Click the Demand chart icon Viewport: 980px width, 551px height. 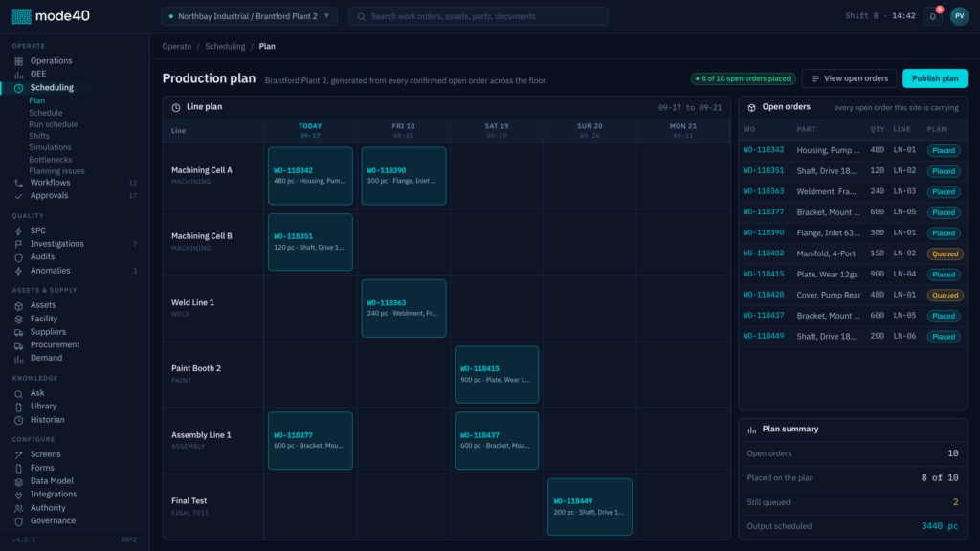click(19, 359)
